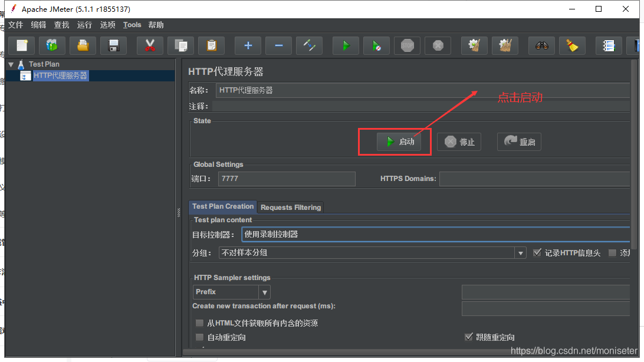
Task: Collapse the Test Plan tree node arrow
Action: 11,64
